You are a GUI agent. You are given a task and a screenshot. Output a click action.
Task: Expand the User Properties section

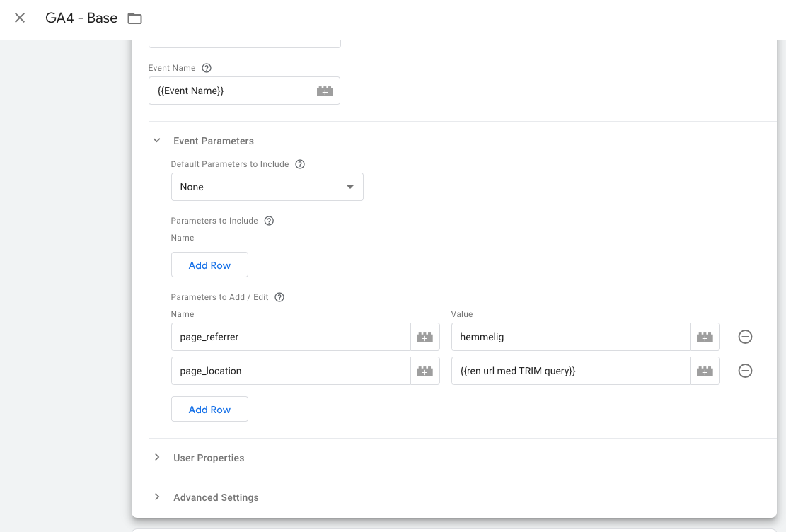pos(157,457)
